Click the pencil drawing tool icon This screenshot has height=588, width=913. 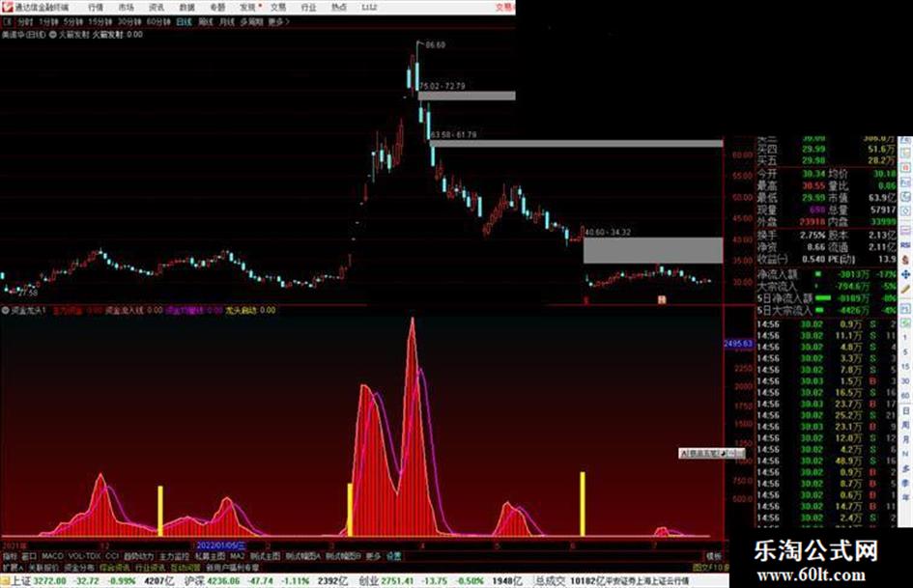pos(905,289)
